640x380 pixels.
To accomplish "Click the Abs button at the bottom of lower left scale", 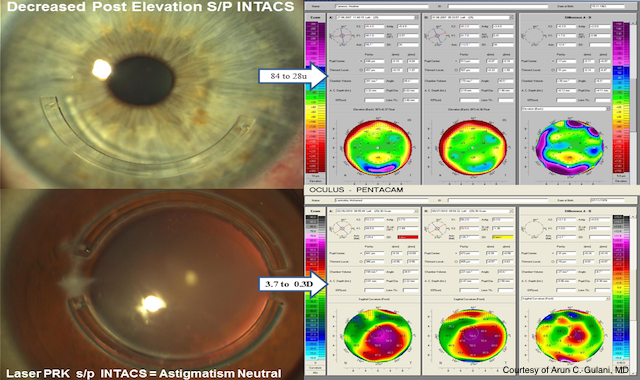I will (x=316, y=373).
